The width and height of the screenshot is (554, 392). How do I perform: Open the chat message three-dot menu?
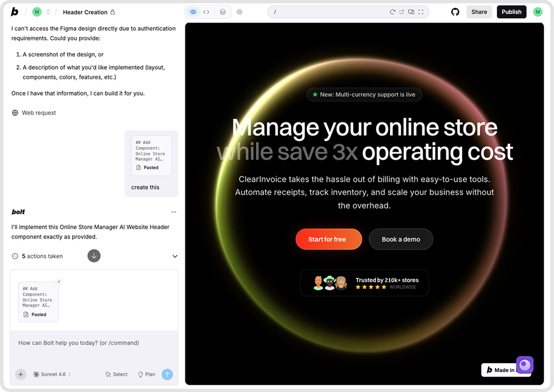click(174, 212)
